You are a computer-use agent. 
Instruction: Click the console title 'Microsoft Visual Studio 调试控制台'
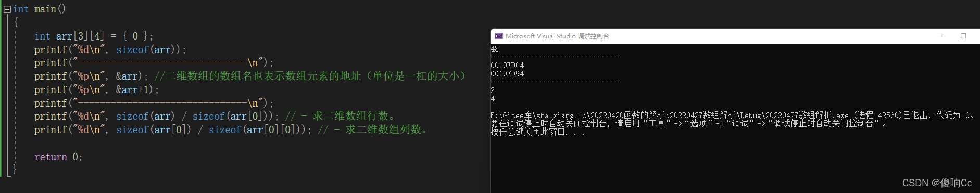pos(557,36)
